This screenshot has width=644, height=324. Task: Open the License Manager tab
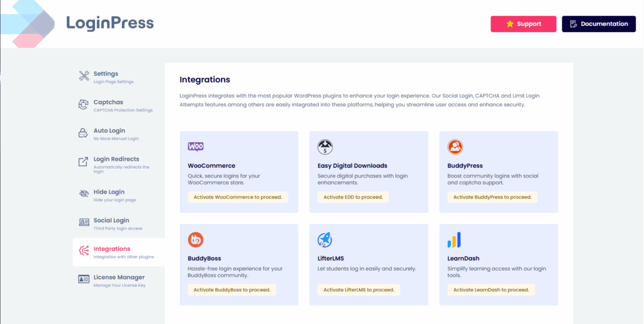pyautogui.click(x=119, y=281)
